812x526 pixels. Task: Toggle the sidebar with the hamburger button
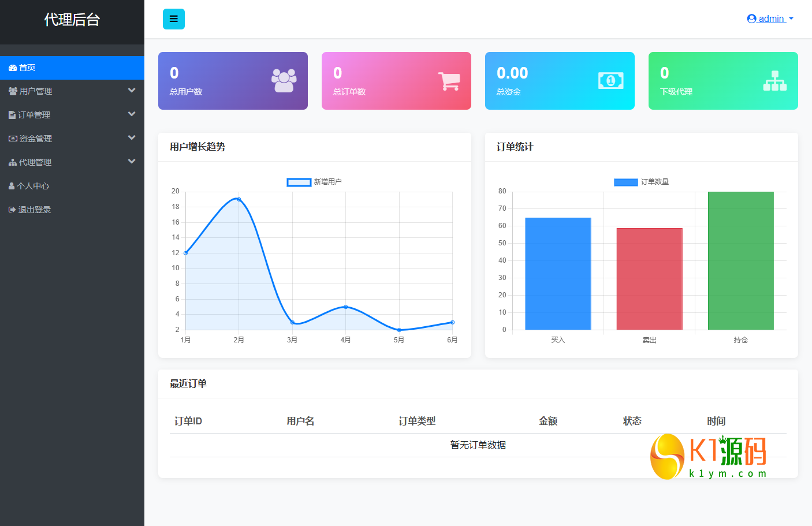click(173, 18)
